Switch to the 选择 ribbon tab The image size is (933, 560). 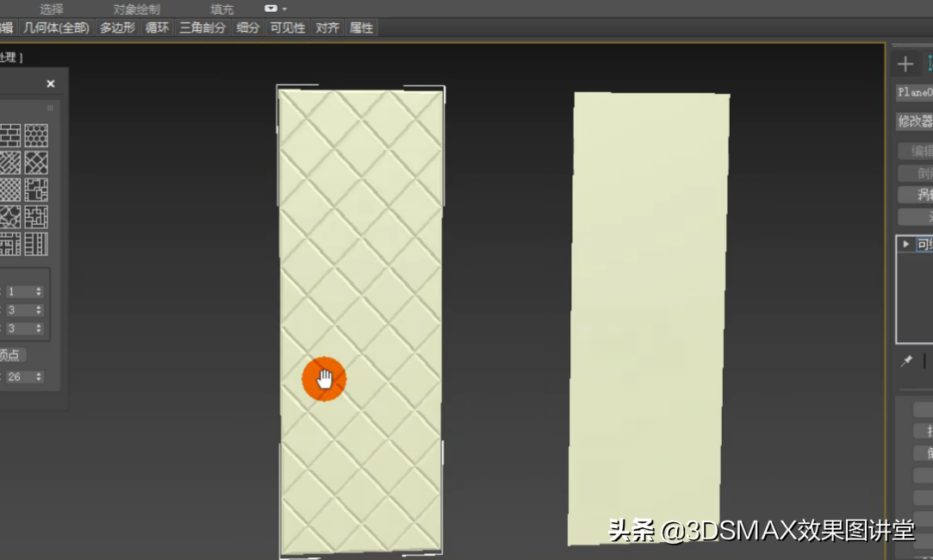tap(51, 9)
